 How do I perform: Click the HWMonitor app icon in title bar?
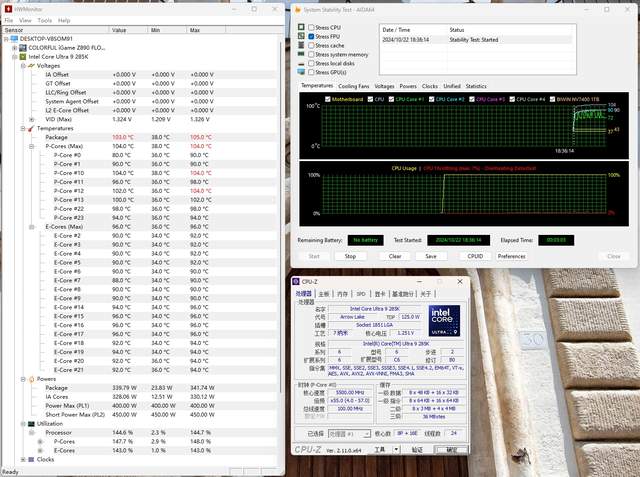pyautogui.click(x=8, y=9)
